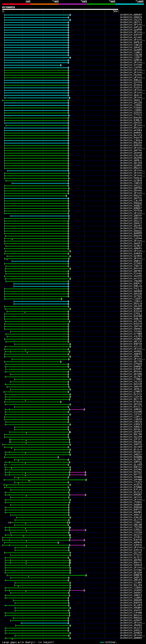The image size is (146, 644).
Task: Open entry UniRef100_A2I4A2
Action: coord(131,37)
